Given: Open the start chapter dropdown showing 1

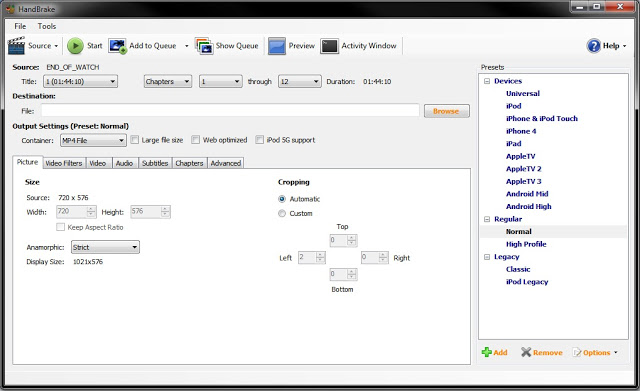Looking at the screenshot, I should pos(220,82).
